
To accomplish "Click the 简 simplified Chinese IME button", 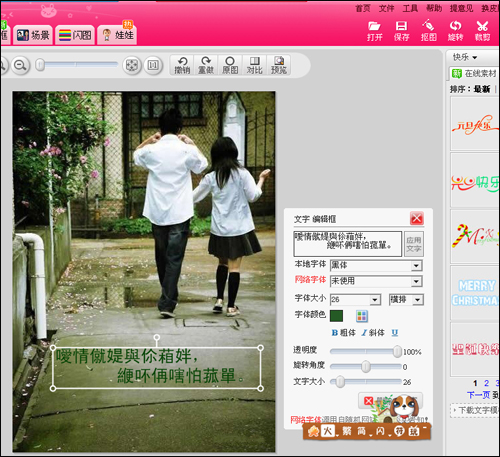I will click(362, 431).
